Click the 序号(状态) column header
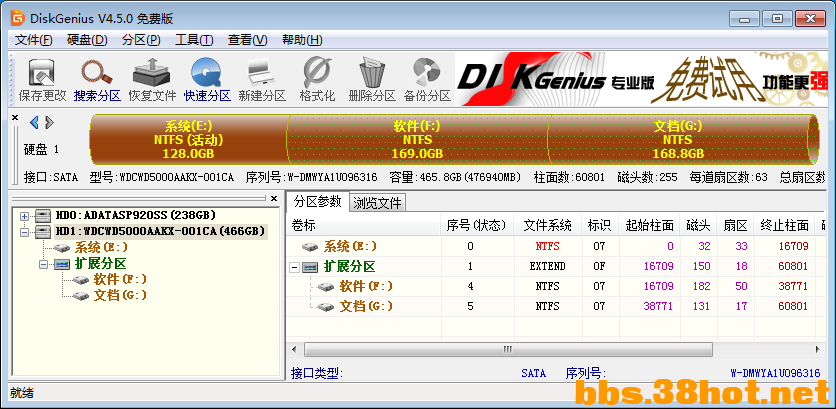 point(477,226)
